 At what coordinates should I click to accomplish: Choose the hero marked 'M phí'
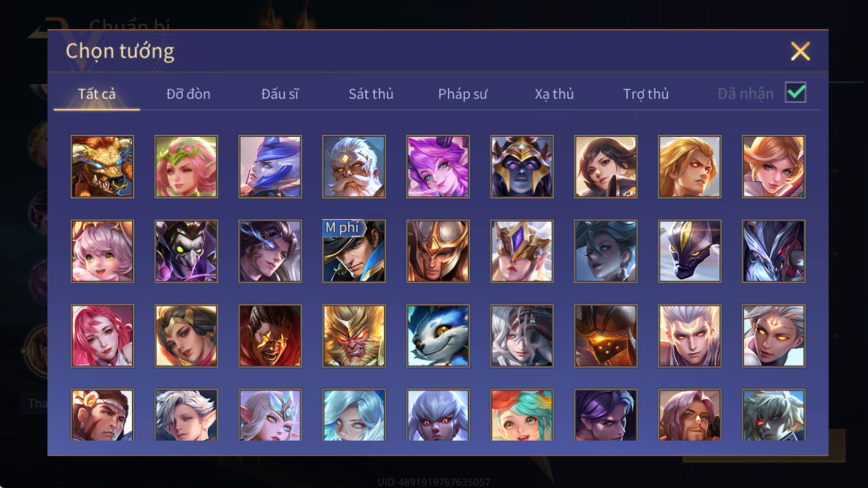tap(354, 251)
